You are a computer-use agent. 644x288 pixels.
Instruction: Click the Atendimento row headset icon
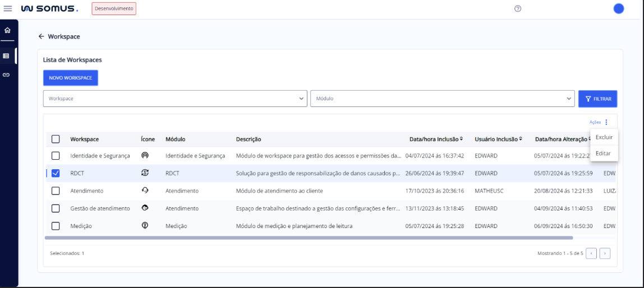(145, 191)
